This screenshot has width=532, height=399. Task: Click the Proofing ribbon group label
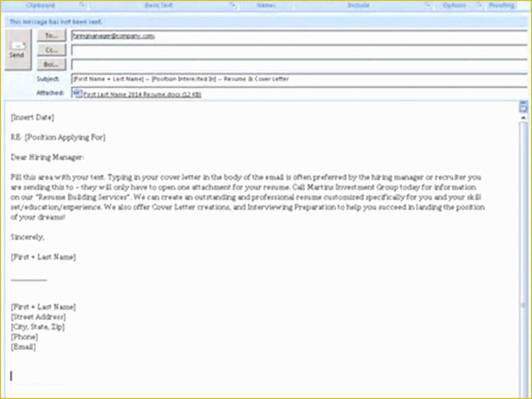pyautogui.click(x=502, y=5)
